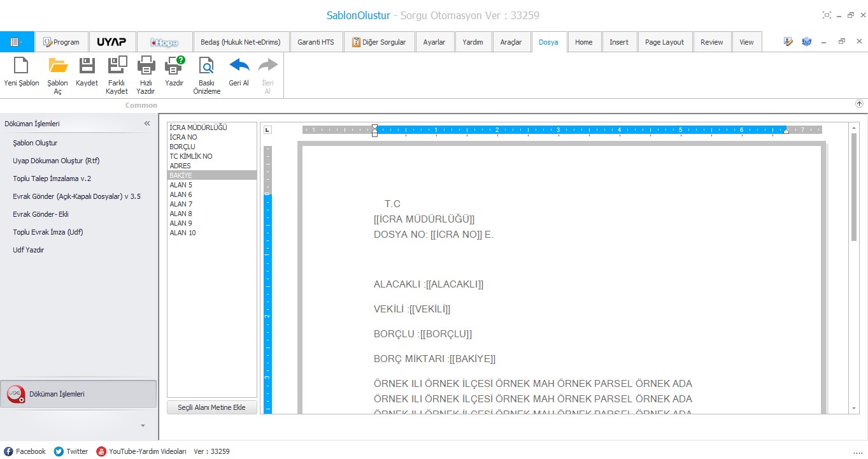Open the Garanti HTS tab
The image size is (868, 459).
coord(315,42)
